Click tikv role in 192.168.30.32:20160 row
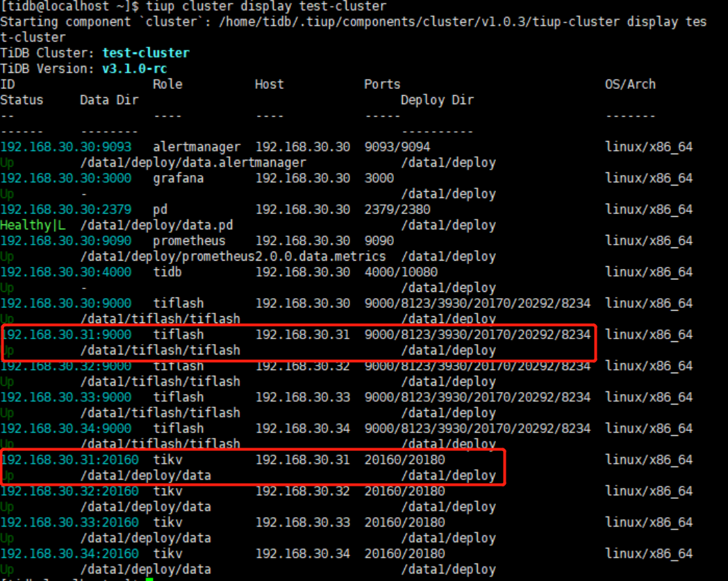This screenshot has width=728, height=581. (167, 491)
